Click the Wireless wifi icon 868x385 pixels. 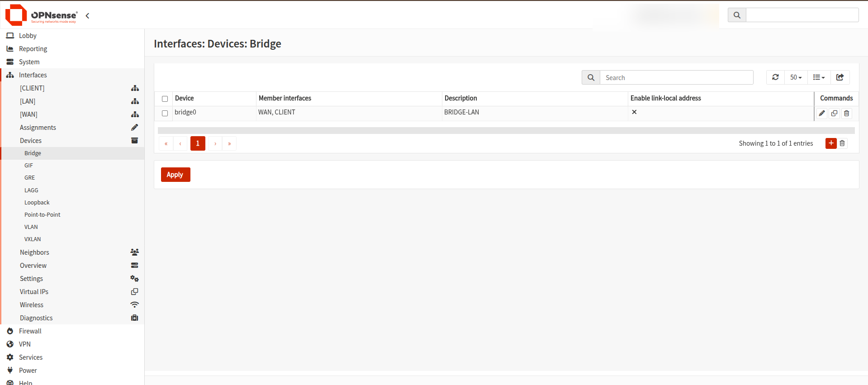[134, 305]
